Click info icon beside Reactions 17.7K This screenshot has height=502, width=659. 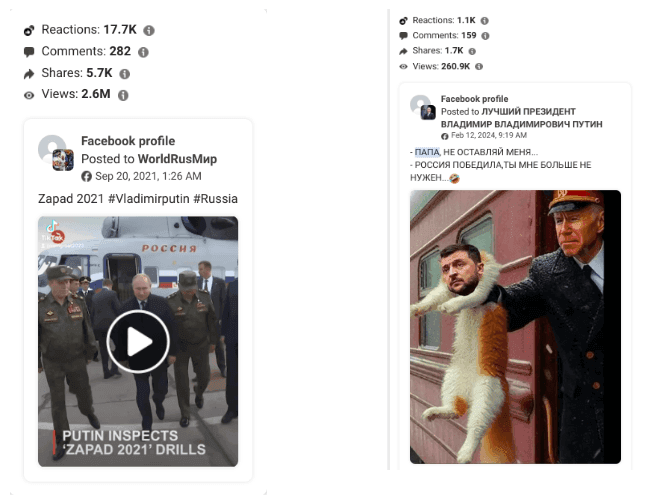click(149, 31)
